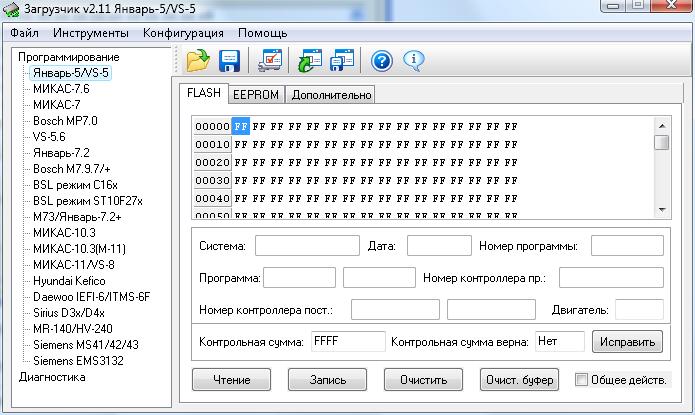Open the Помощь menu
Screen dimensions: 695x415
pos(262,33)
